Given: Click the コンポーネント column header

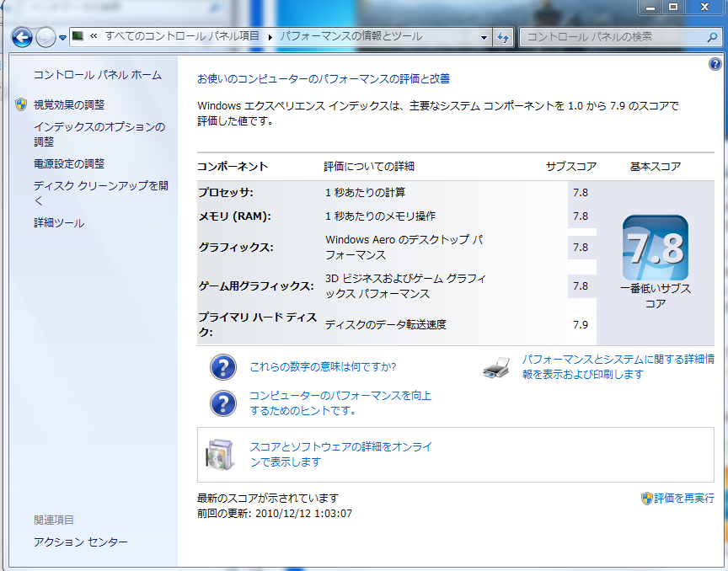Looking at the screenshot, I should tap(233, 166).
